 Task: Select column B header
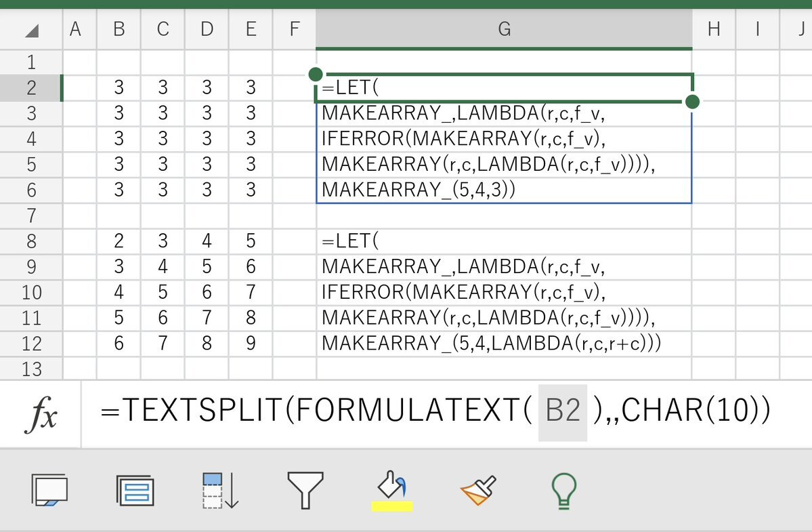point(119,28)
